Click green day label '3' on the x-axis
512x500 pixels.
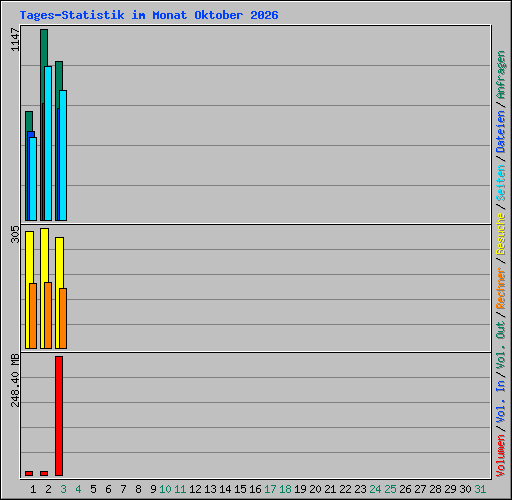63,489
